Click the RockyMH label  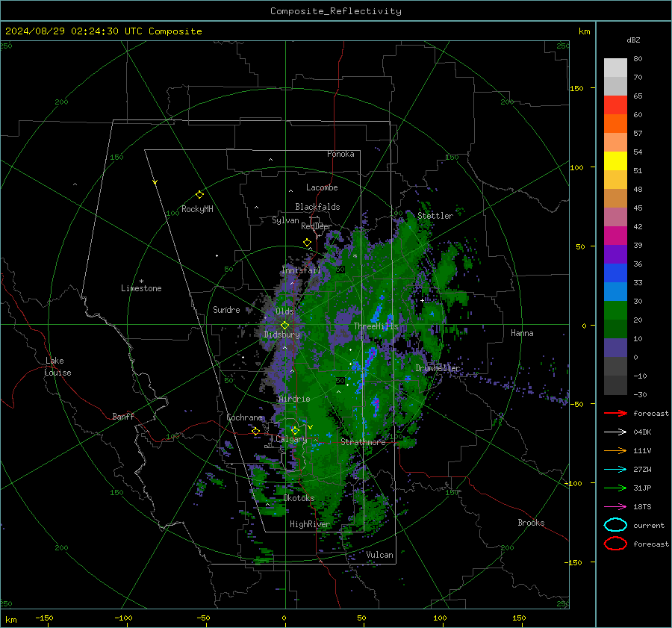(x=197, y=209)
